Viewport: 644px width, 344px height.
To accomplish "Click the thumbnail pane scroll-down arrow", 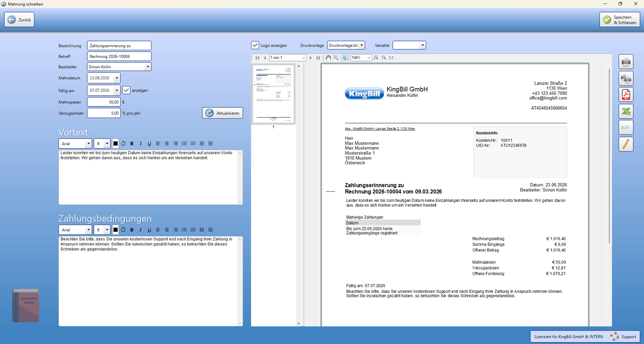I will [x=299, y=323].
